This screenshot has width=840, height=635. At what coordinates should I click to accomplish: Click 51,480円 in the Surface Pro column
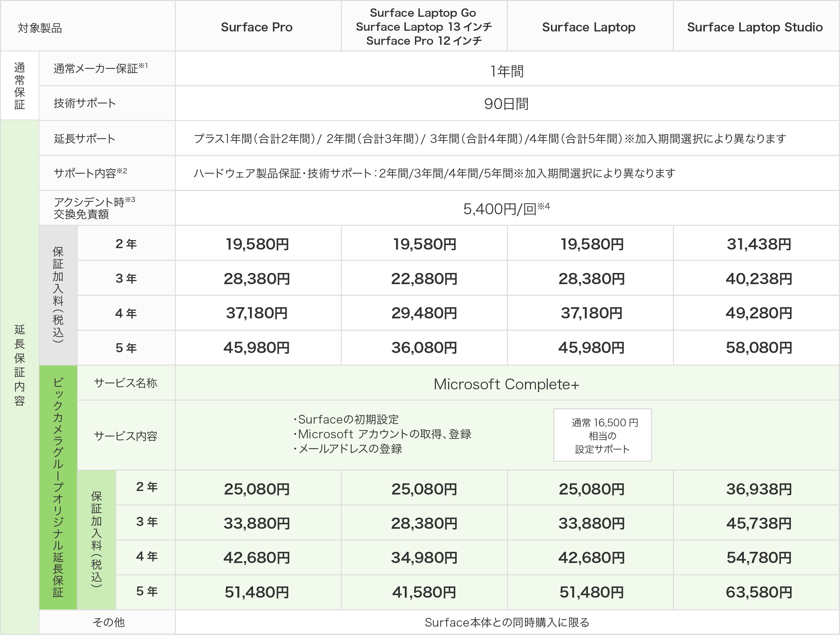coord(257,592)
